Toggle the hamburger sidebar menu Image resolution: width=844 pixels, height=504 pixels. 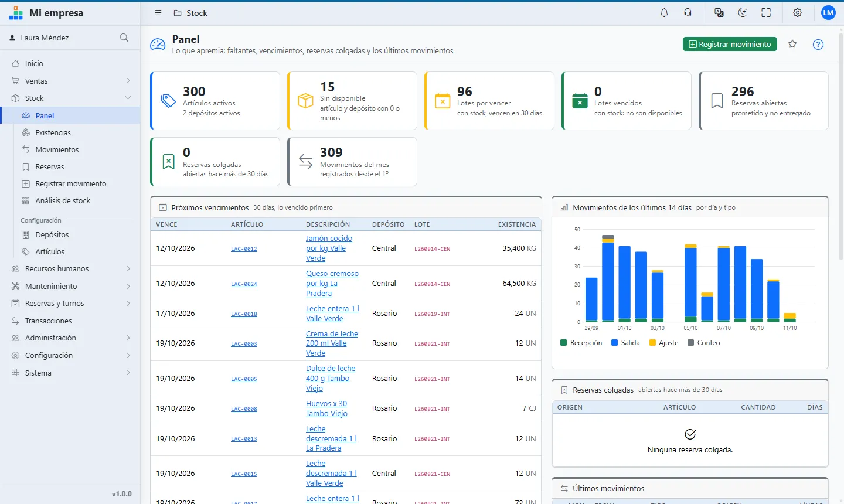(x=158, y=13)
